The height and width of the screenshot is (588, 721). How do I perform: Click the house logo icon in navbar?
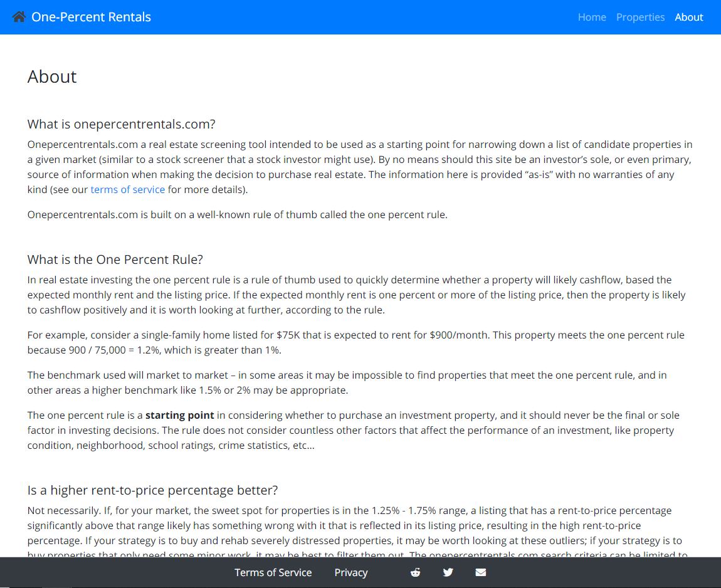coord(19,17)
